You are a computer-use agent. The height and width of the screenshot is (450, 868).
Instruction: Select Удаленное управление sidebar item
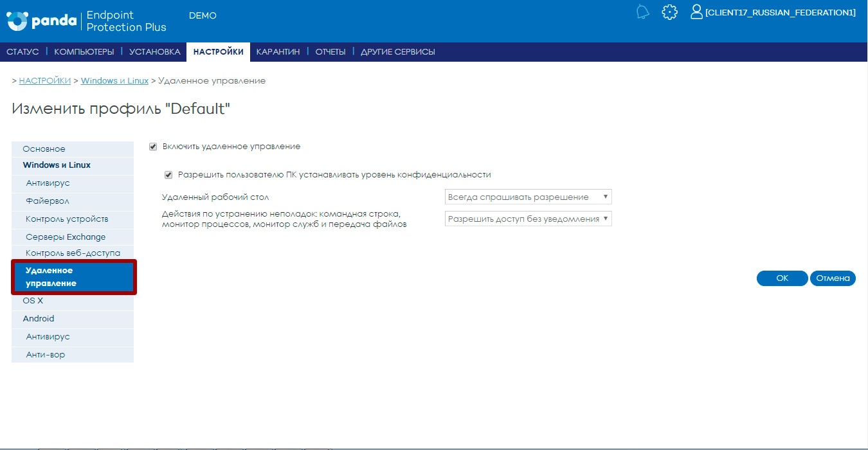pos(73,277)
